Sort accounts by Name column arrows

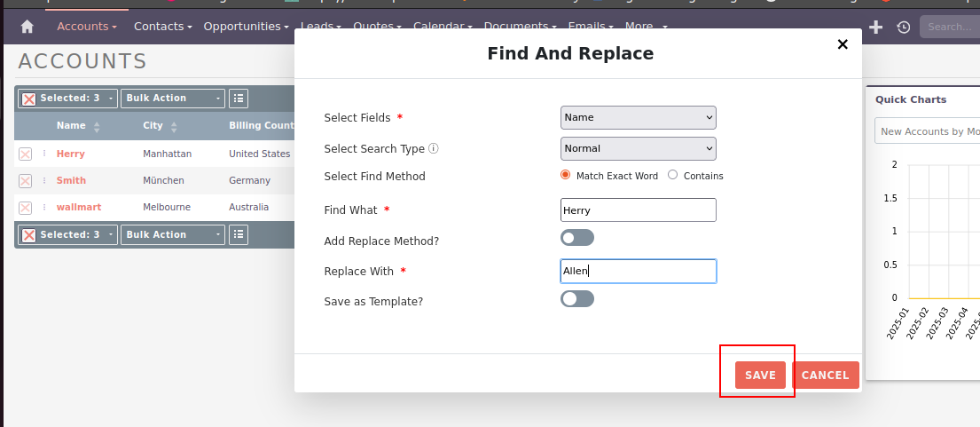[x=97, y=126]
